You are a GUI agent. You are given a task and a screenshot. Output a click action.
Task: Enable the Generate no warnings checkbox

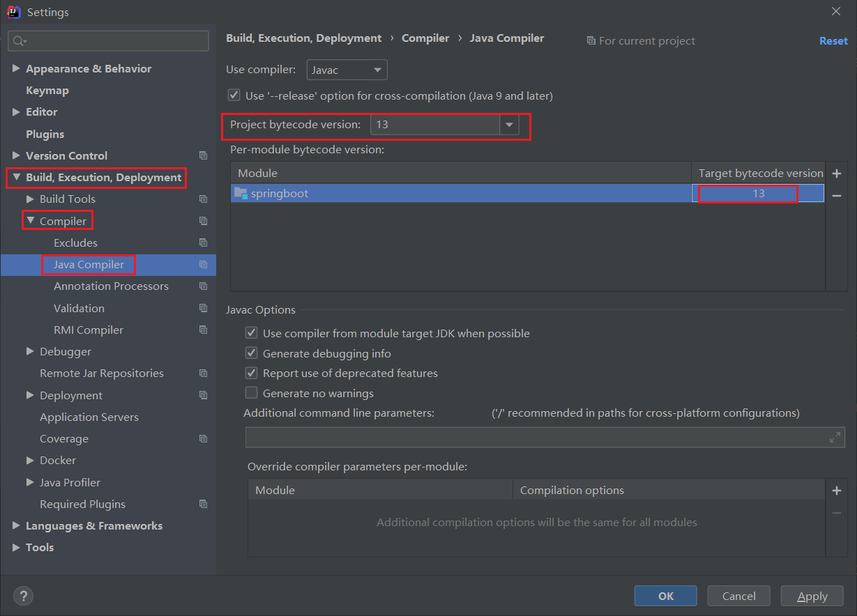pyautogui.click(x=252, y=394)
